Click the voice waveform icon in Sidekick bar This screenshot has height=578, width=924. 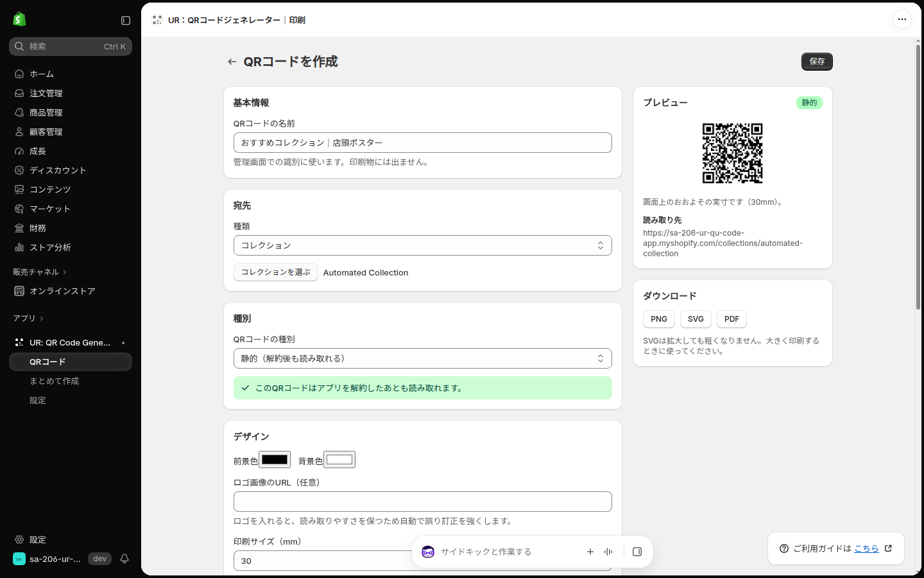(x=608, y=552)
